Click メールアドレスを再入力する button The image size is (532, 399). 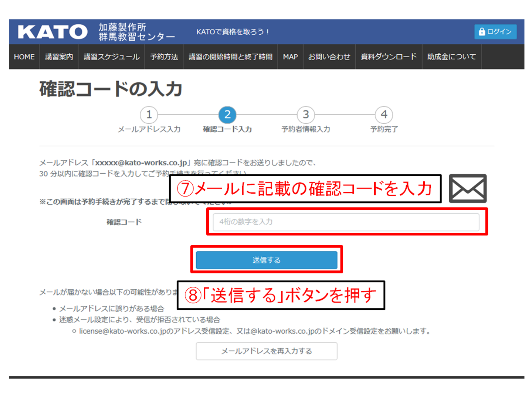(267, 351)
